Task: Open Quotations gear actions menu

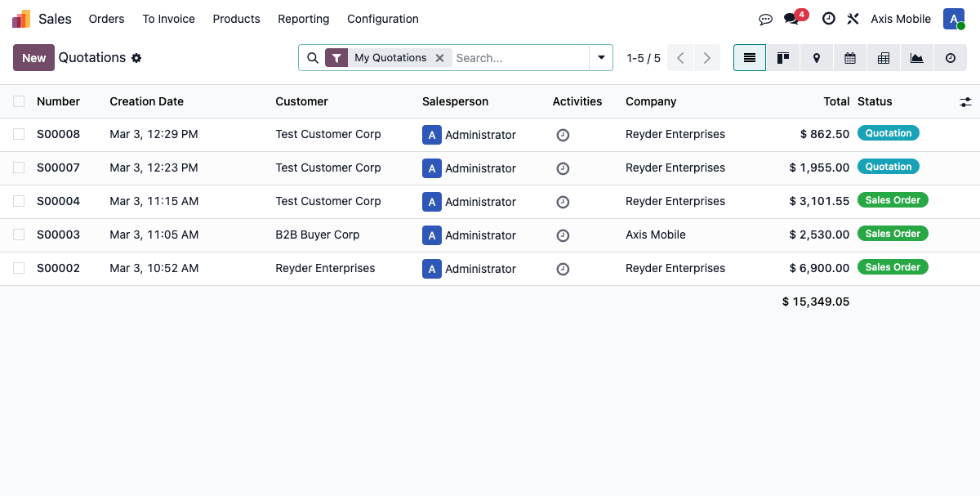Action: click(136, 58)
